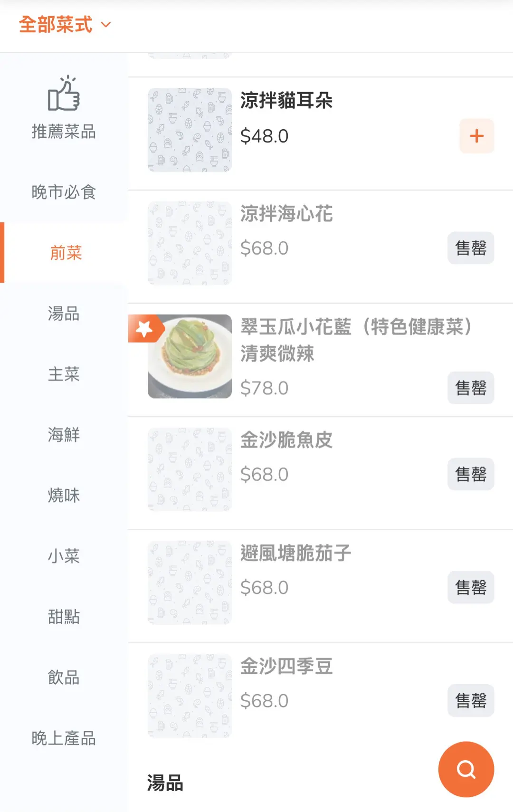Click 售罄 button for 涼拌海心花

coord(470,248)
